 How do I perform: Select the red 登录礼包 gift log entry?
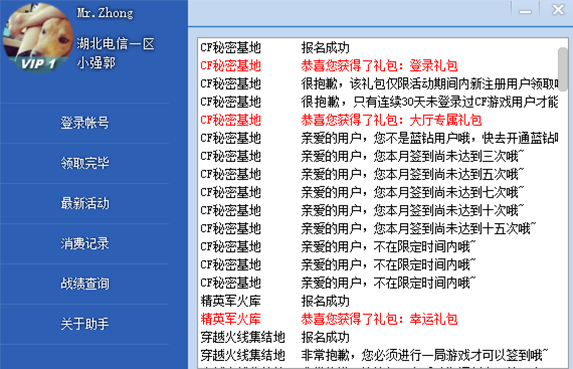379,66
